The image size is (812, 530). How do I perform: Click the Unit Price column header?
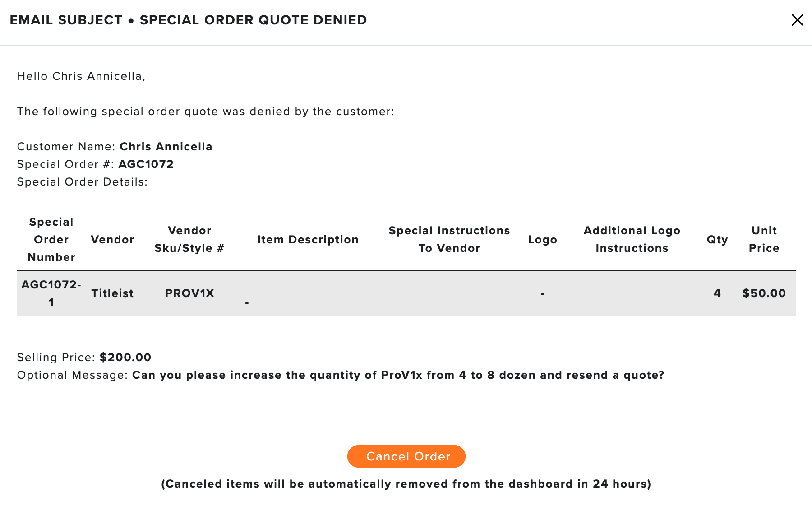(764, 240)
